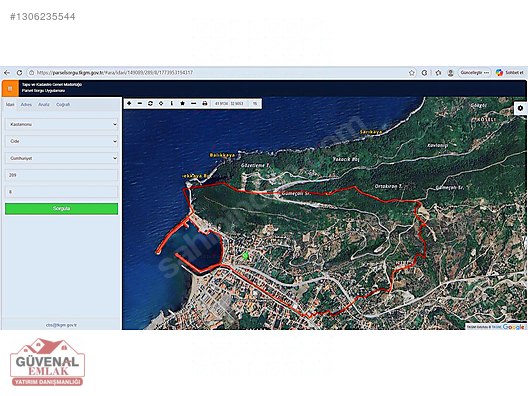Open Sohbet et Copilot chat

tap(510, 73)
